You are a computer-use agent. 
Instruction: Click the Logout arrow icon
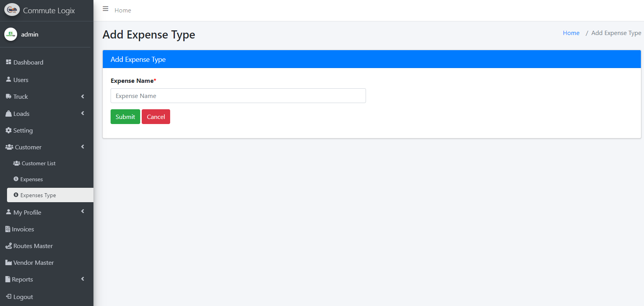click(x=9, y=296)
